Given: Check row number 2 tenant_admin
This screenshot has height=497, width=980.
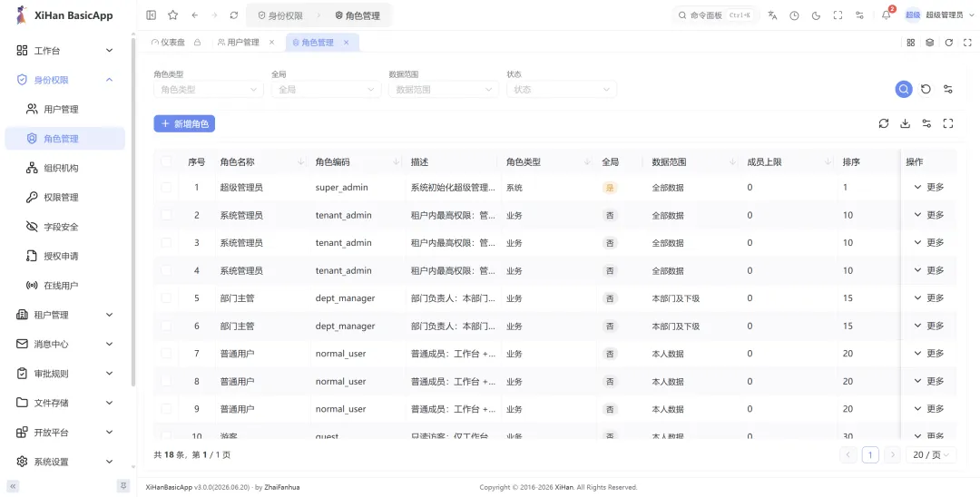Looking at the screenshot, I should pos(166,215).
